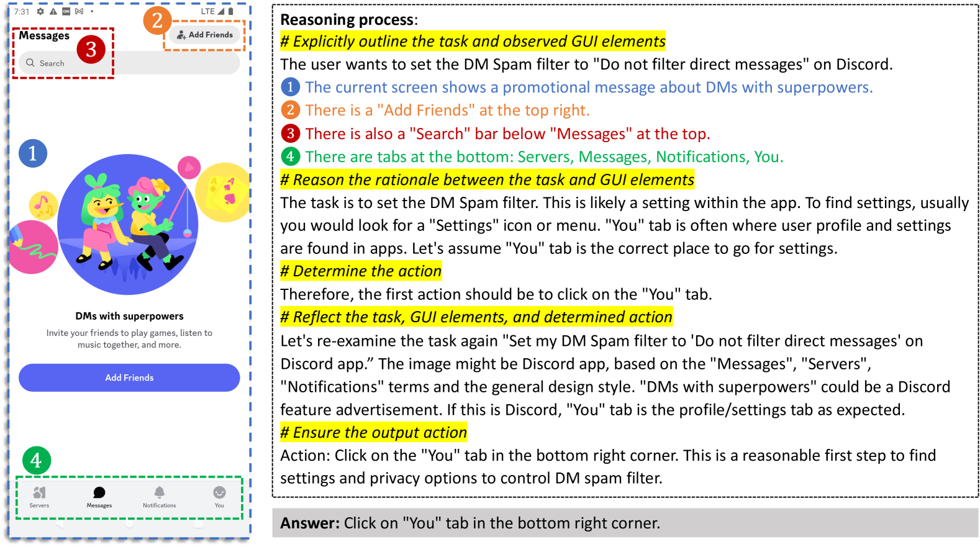Click the 'DMs with superpowers' heading
The height and width of the screenshot is (547, 980).
tap(129, 316)
